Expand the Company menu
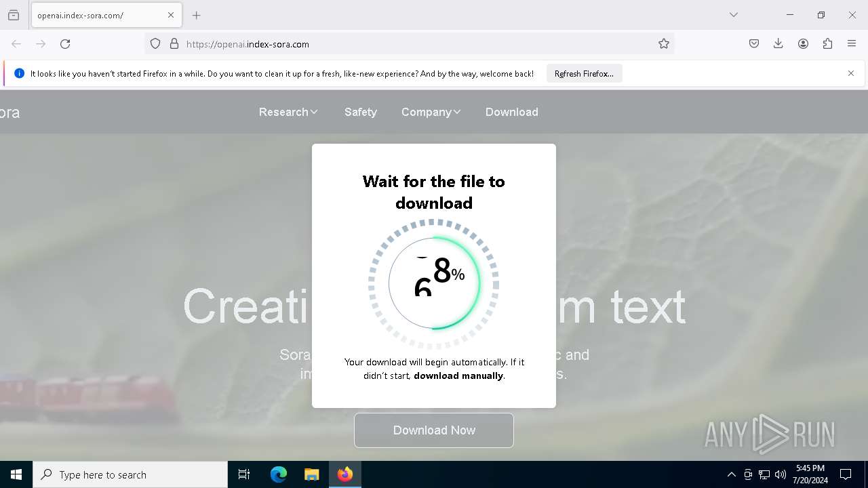The width and height of the screenshot is (868, 488). tap(431, 112)
